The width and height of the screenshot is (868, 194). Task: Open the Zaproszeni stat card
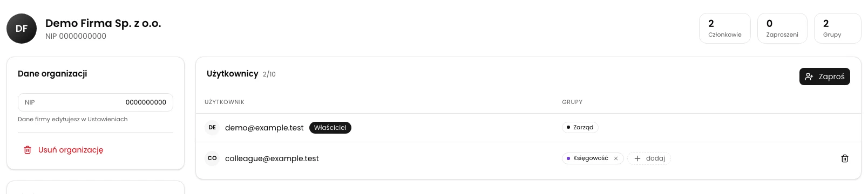point(782,29)
